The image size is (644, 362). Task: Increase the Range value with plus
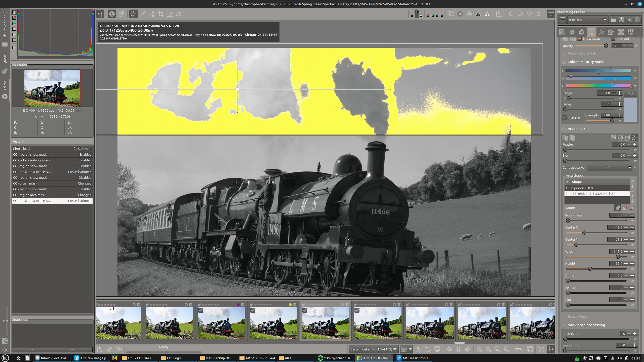[620, 93]
